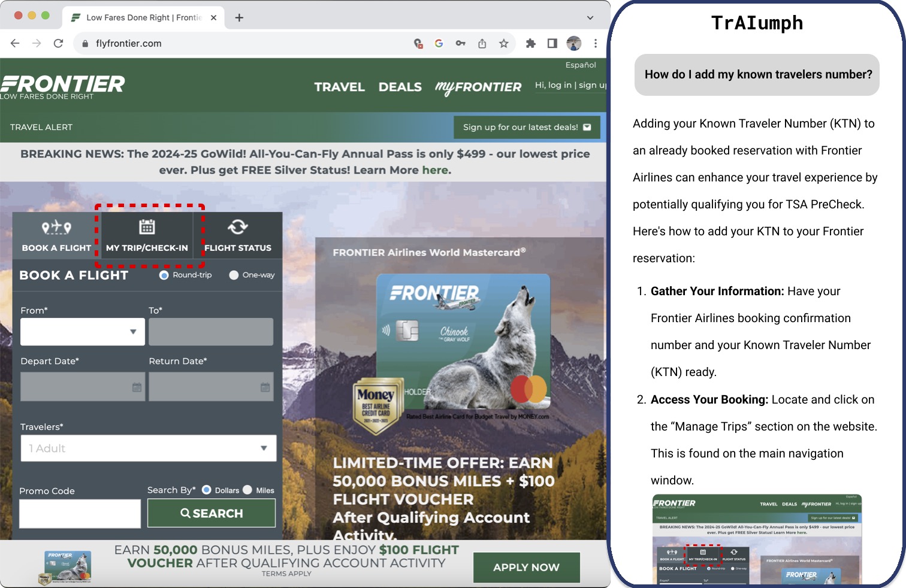The height and width of the screenshot is (588, 906).
Task: Click TERMS APPLY text in banner
Action: tap(286, 574)
